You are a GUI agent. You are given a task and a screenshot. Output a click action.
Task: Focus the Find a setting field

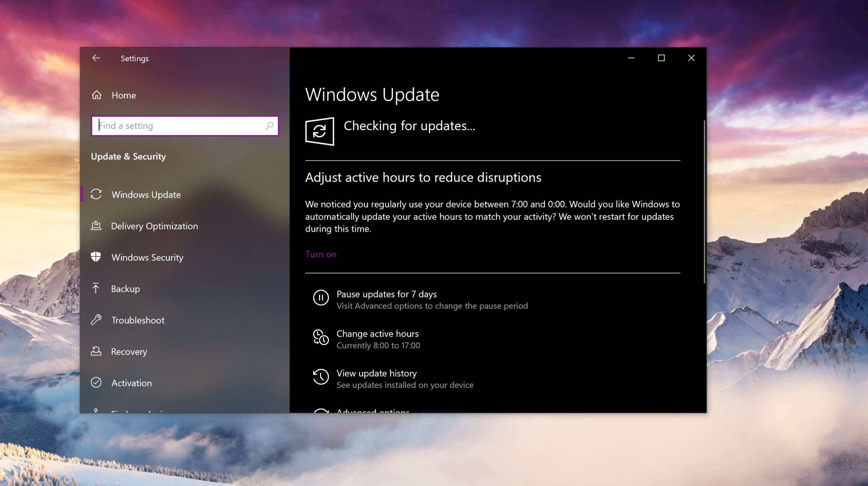coord(185,126)
